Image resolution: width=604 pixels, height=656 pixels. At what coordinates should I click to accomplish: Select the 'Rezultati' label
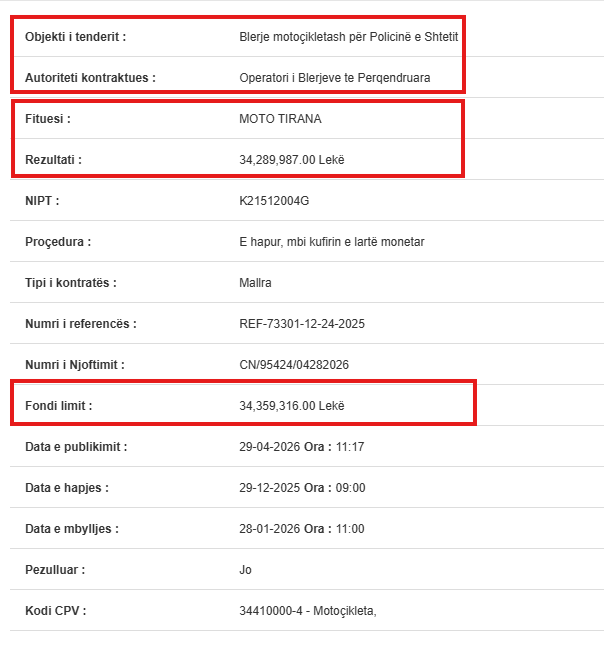[x=53, y=159]
